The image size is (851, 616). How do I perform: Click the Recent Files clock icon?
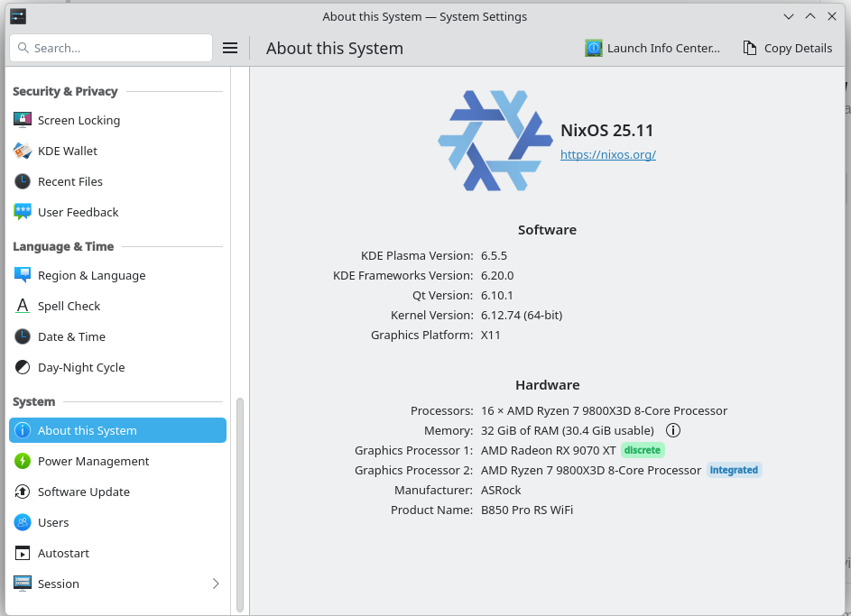[23, 181]
